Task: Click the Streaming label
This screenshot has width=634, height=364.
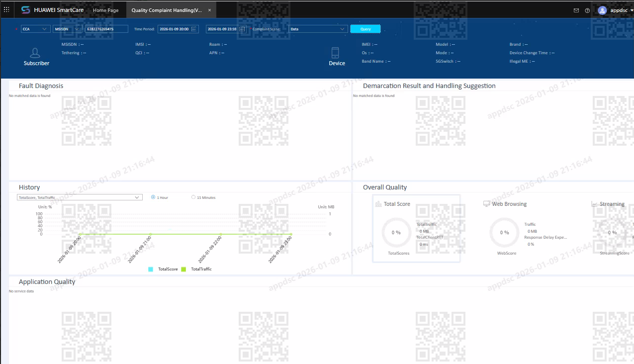Action: click(x=612, y=204)
